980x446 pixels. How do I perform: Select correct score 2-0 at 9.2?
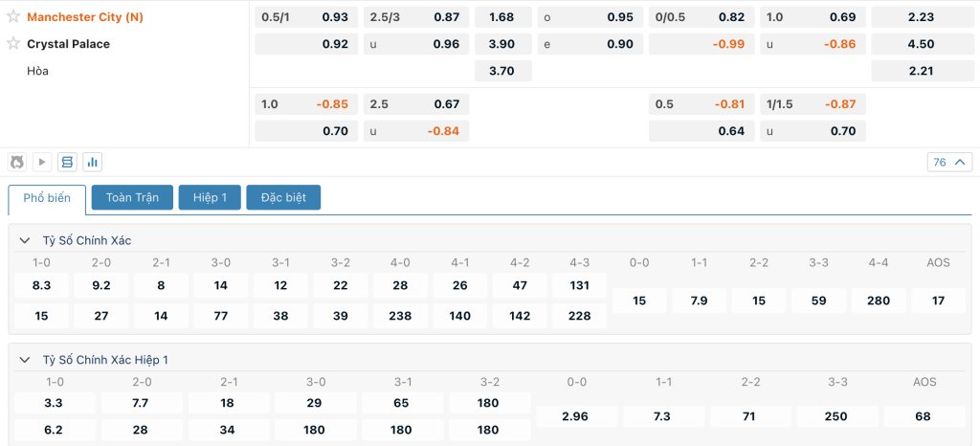click(x=101, y=285)
